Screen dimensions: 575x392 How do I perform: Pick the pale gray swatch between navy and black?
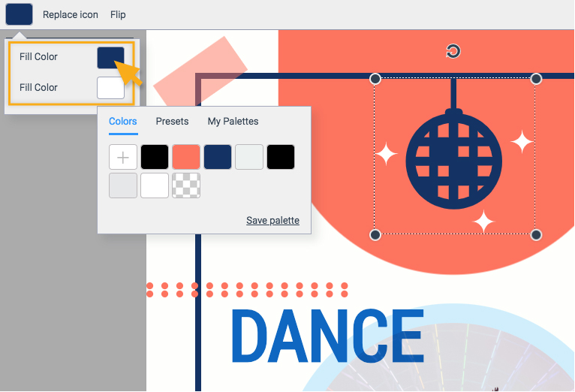[249, 157]
